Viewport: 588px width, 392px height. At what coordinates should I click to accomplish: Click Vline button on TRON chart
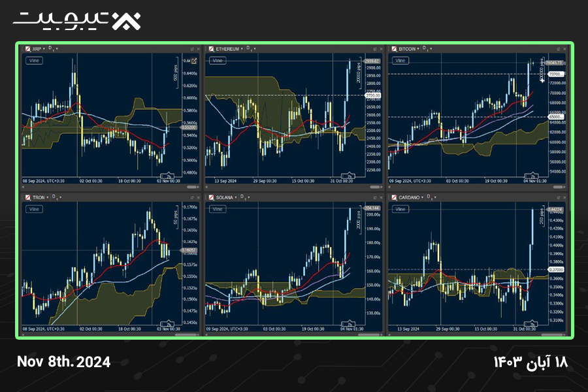click(34, 209)
